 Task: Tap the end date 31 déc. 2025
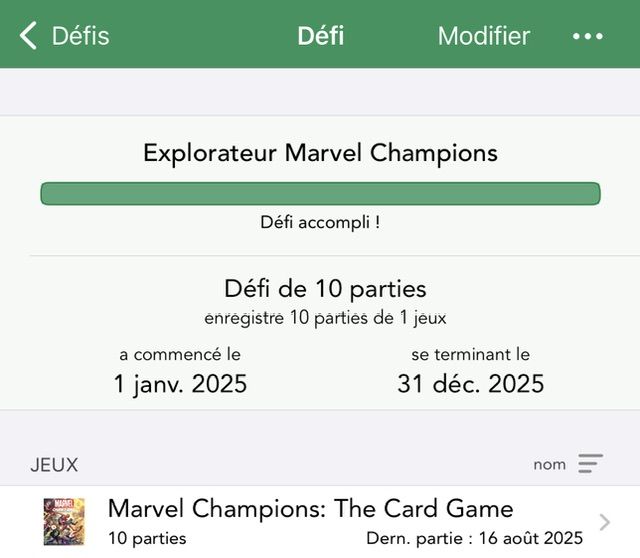[470, 384]
